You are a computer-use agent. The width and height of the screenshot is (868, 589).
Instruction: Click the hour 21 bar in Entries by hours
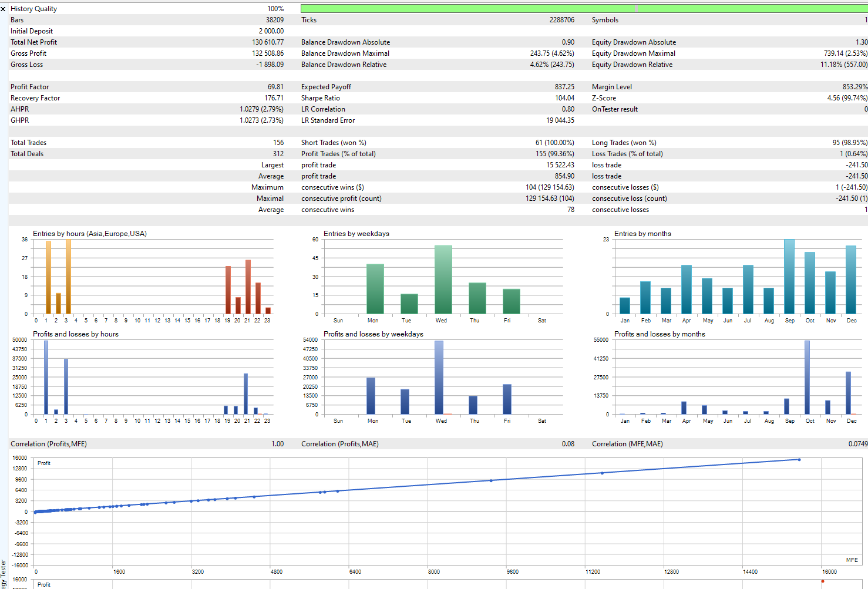pyautogui.click(x=248, y=287)
